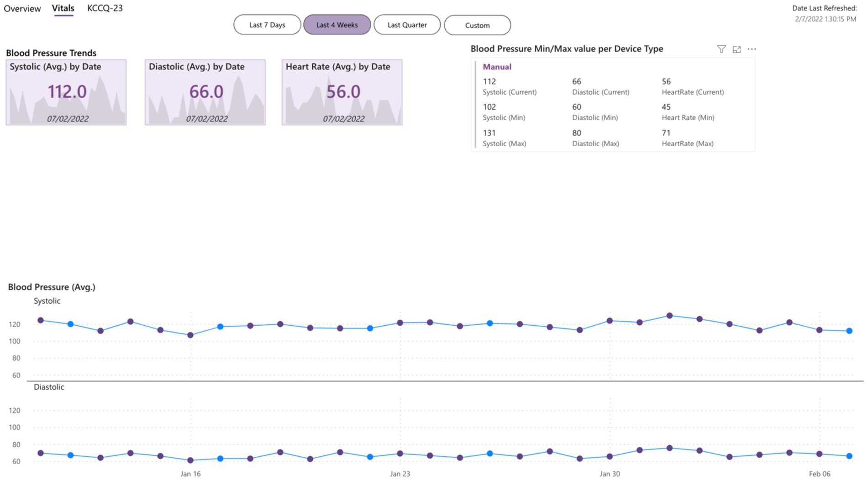Select the 56 HeartRate (Current) value
This screenshot has height=481, width=868.
pos(666,81)
